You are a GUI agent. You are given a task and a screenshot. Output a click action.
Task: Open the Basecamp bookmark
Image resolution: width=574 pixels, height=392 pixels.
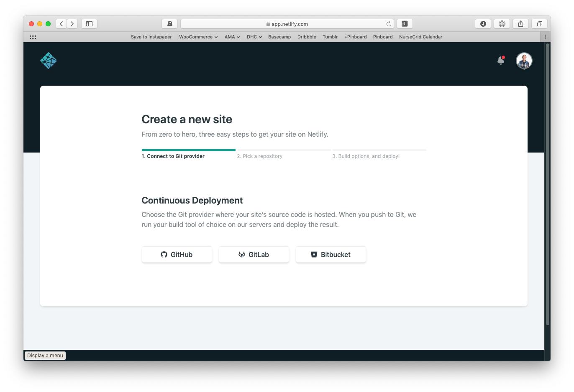(x=279, y=37)
